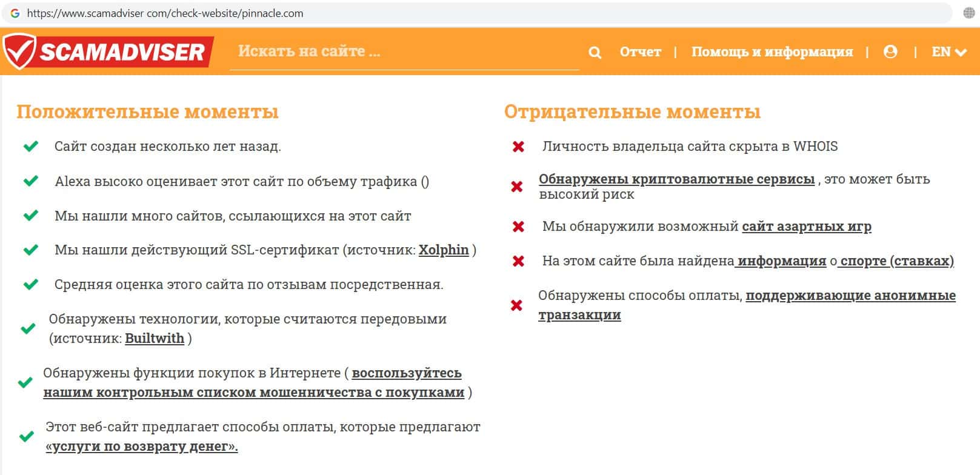Click green check beside Alexa traffic line
Screen dimensions: 980x475
coord(30,181)
